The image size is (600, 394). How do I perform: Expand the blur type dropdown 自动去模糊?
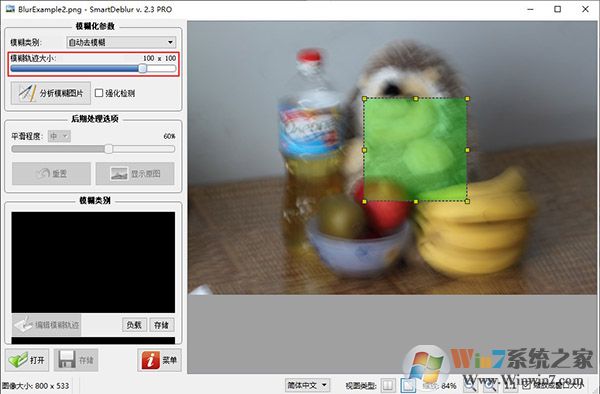pyautogui.click(x=121, y=42)
